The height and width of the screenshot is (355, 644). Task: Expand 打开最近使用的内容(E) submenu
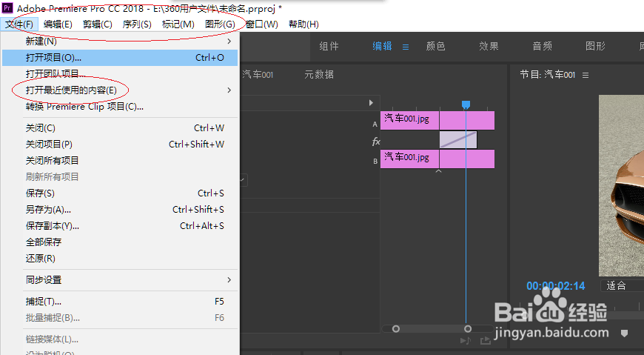tap(120, 90)
